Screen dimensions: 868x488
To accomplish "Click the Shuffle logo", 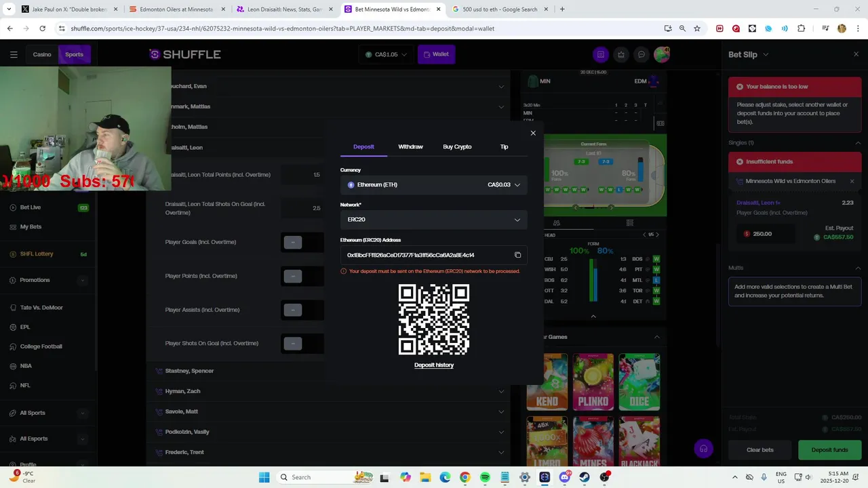I will [184, 54].
